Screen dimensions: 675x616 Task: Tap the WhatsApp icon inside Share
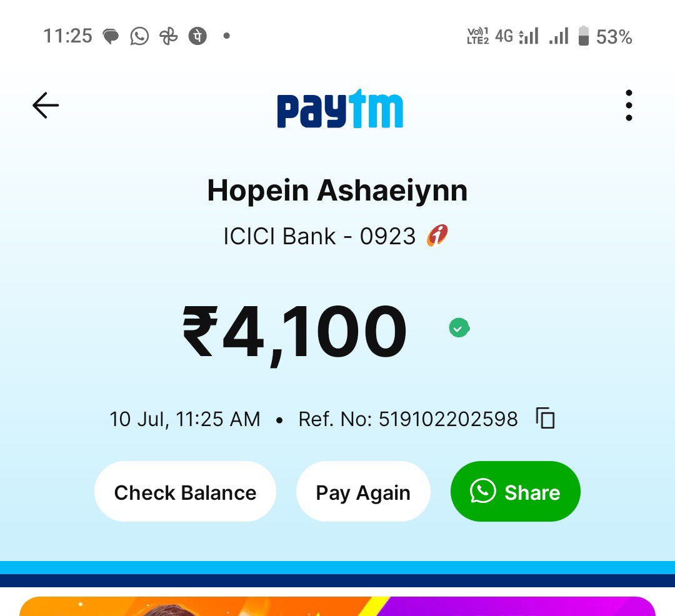(x=483, y=491)
